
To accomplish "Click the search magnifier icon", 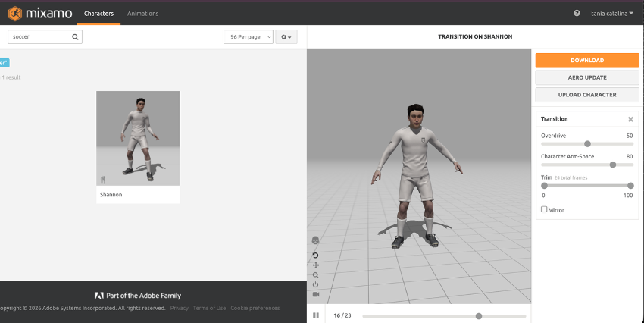I will point(75,36).
